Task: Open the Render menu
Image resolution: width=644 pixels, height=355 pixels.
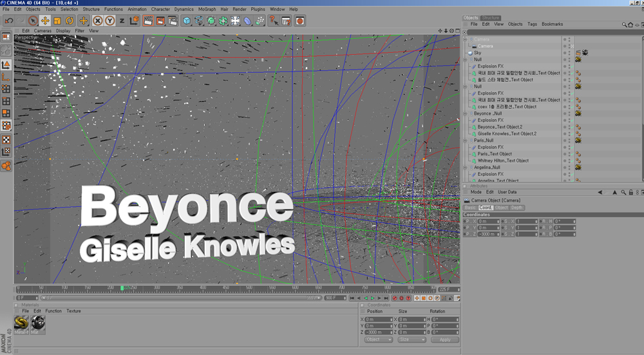Action: [x=240, y=9]
